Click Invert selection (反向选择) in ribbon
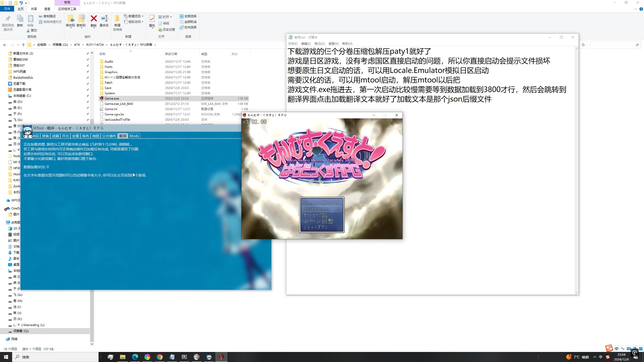Screen dimensions: 644x362 click(188, 27)
